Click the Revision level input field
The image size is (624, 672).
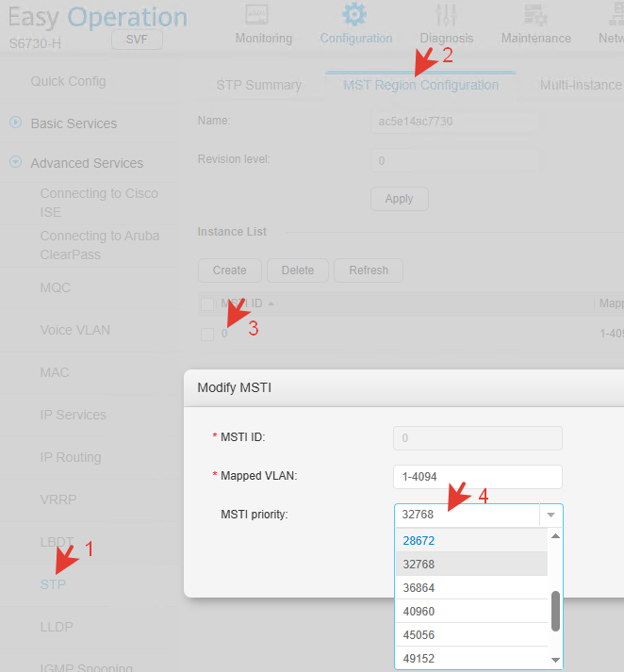454,161
